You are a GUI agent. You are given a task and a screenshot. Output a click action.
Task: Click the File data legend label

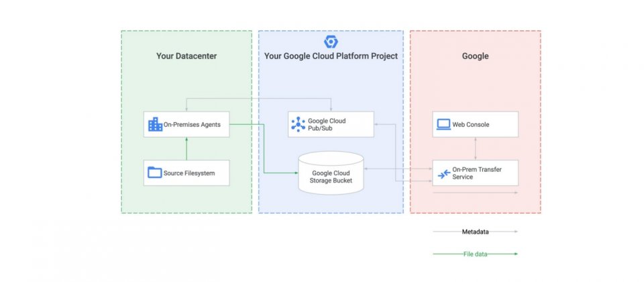[x=475, y=254]
